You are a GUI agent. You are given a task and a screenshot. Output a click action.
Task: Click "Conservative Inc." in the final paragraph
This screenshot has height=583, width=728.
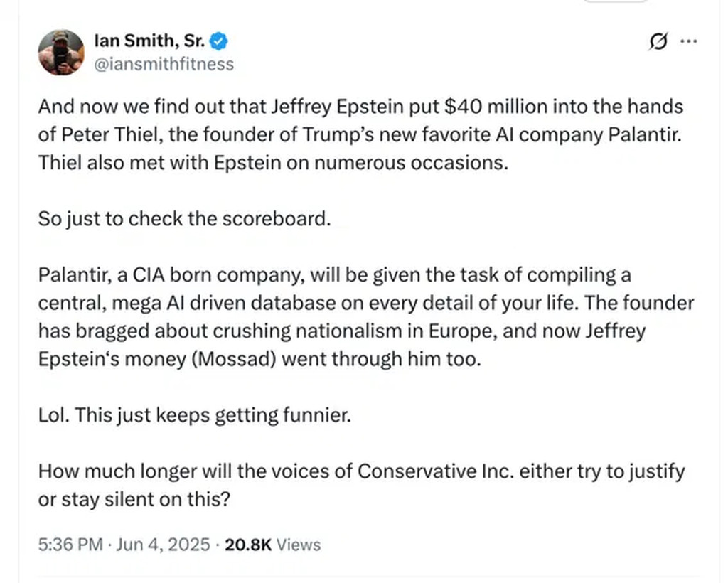(436, 471)
